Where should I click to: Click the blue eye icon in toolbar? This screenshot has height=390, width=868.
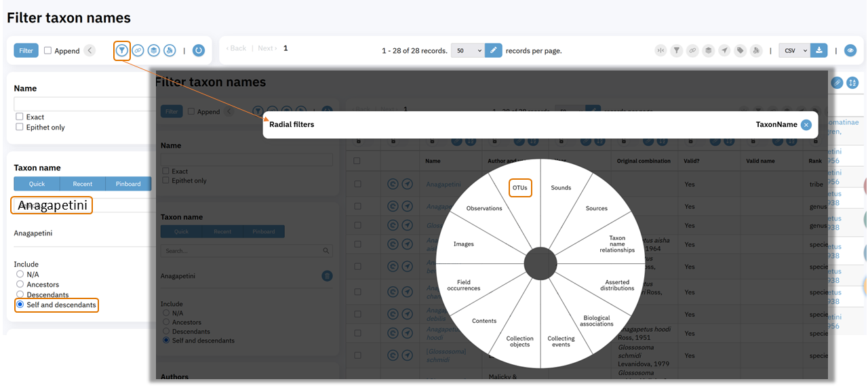(x=850, y=50)
